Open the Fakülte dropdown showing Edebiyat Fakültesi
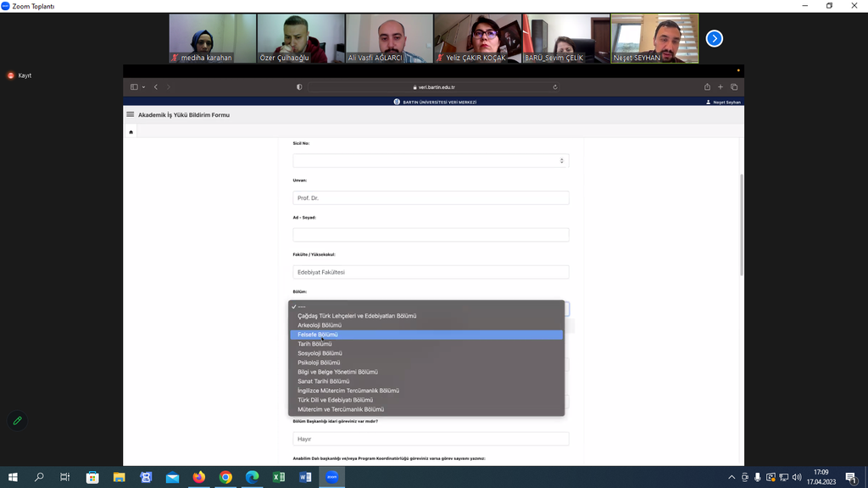The width and height of the screenshot is (868, 488). click(x=431, y=272)
